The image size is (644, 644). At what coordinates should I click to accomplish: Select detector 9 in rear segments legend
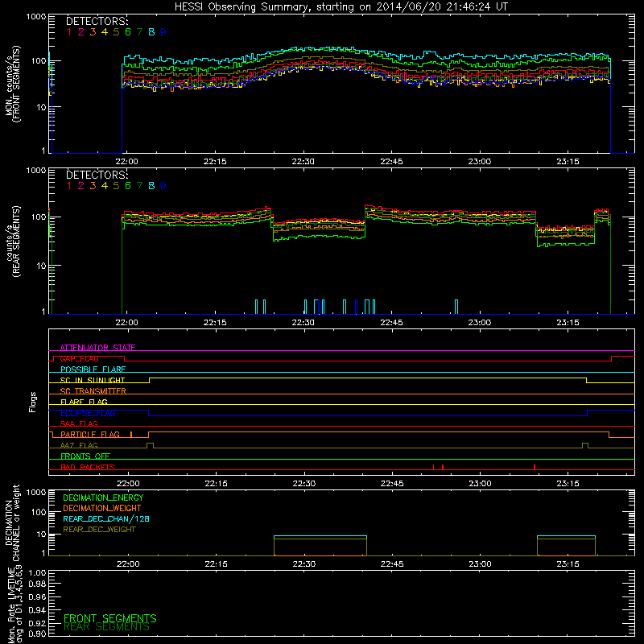(x=163, y=186)
